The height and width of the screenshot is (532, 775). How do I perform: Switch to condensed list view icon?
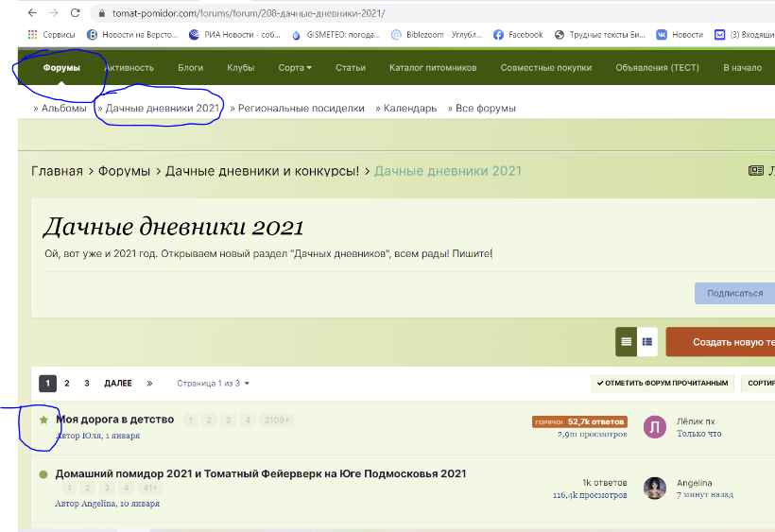click(626, 342)
